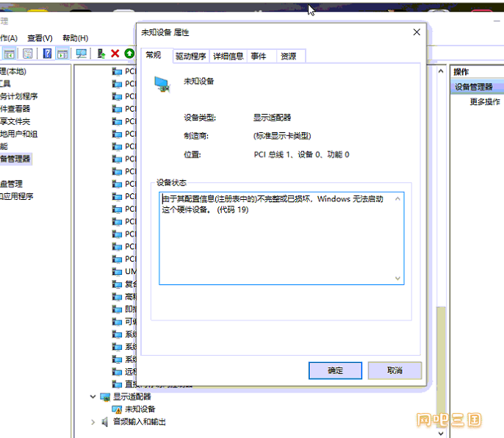Open the 帮助(H) menu
Screen dimensions: 504x438
point(75,38)
